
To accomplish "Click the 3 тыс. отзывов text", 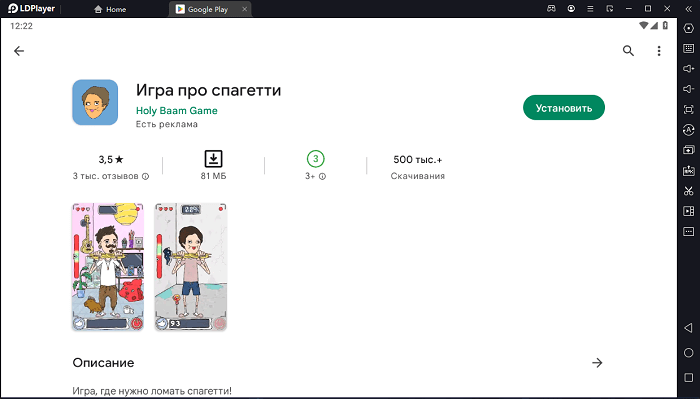I will [106, 176].
